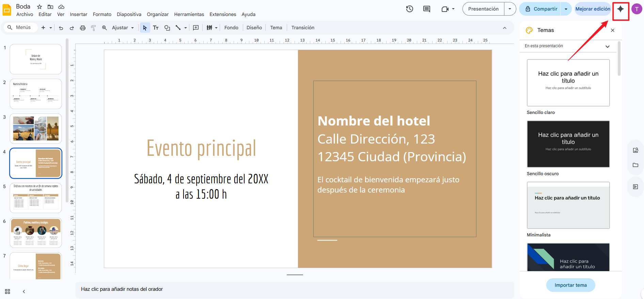Apply the Sencillo claro theme
Image resolution: width=644 pixels, height=299 pixels.
[x=568, y=83]
